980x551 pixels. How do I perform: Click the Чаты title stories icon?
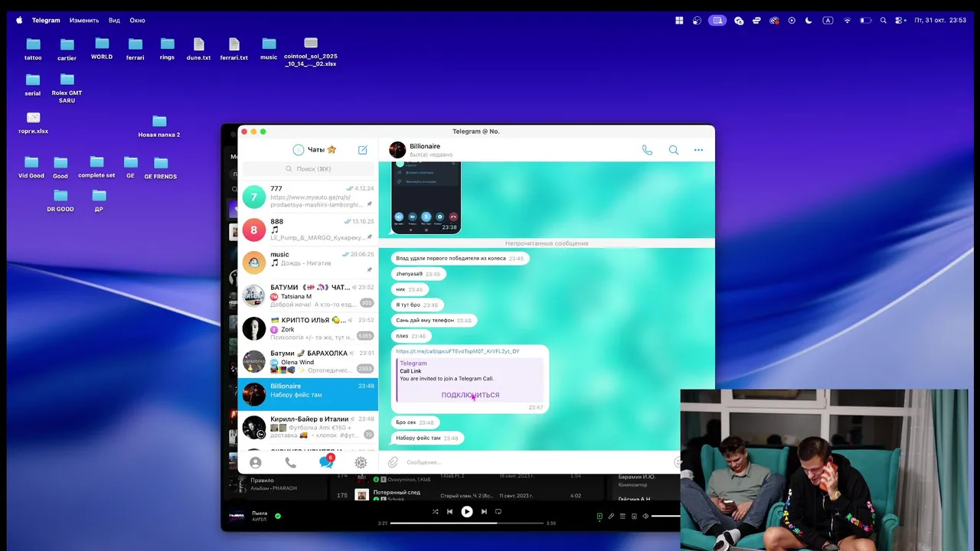299,150
